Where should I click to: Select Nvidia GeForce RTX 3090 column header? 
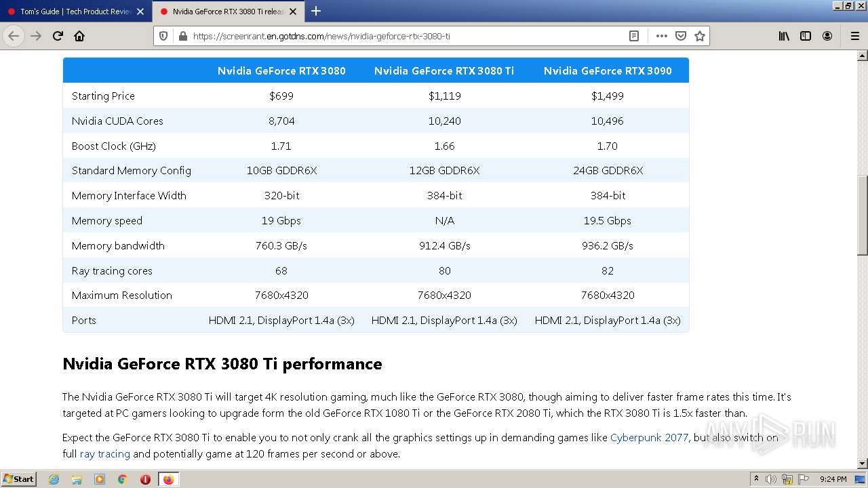coord(608,70)
